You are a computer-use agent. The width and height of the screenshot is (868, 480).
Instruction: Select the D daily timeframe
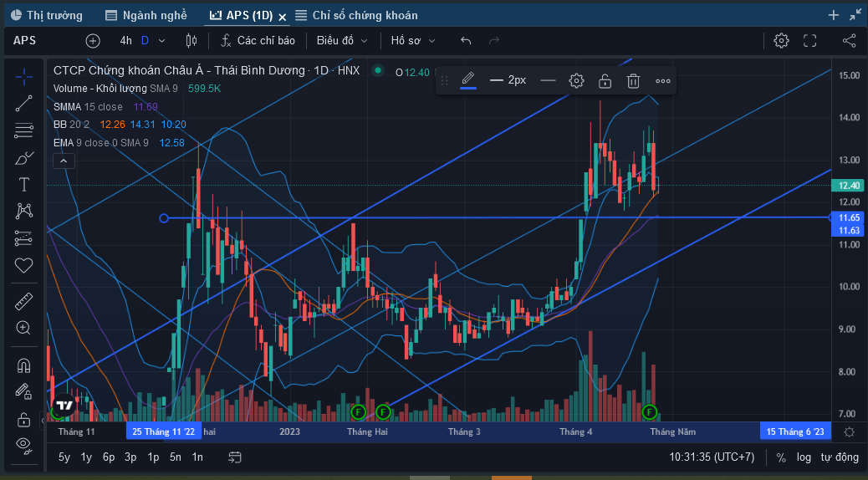click(145, 40)
